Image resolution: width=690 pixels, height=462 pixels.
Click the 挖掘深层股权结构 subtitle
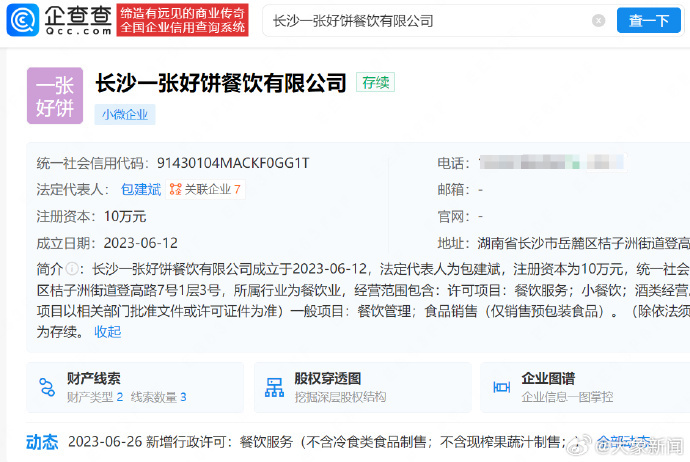pos(340,397)
